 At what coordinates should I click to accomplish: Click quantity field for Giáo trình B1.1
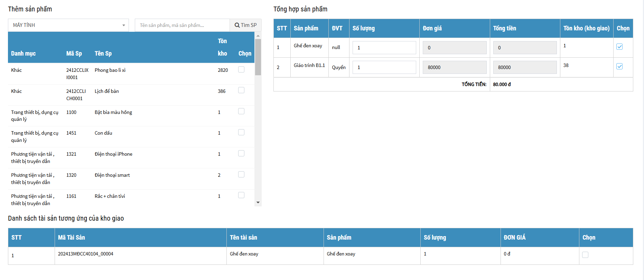coord(384,67)
